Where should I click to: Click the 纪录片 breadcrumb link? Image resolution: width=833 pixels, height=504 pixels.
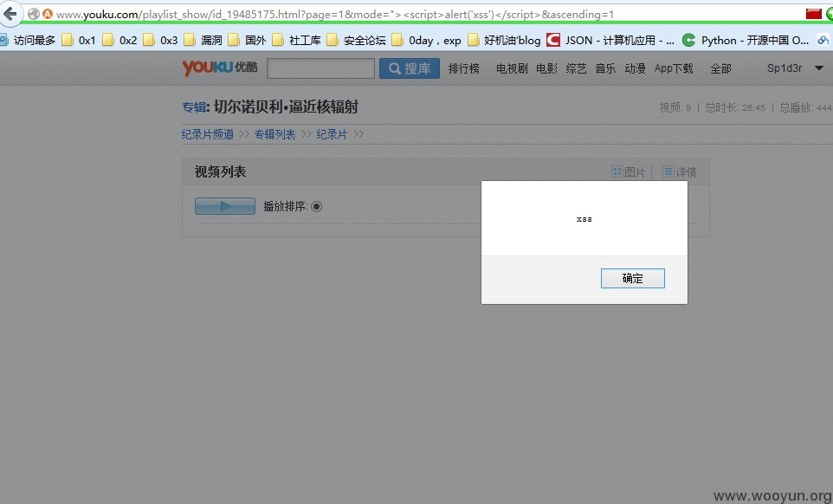[x=332, y=134]
